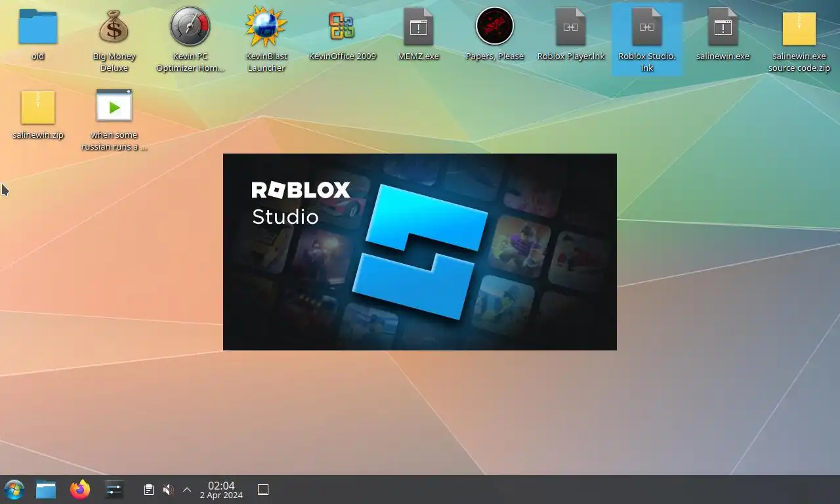Click the 'KevinOffice 2009' label text
This screenshot has width=840, height=504.
343,56
